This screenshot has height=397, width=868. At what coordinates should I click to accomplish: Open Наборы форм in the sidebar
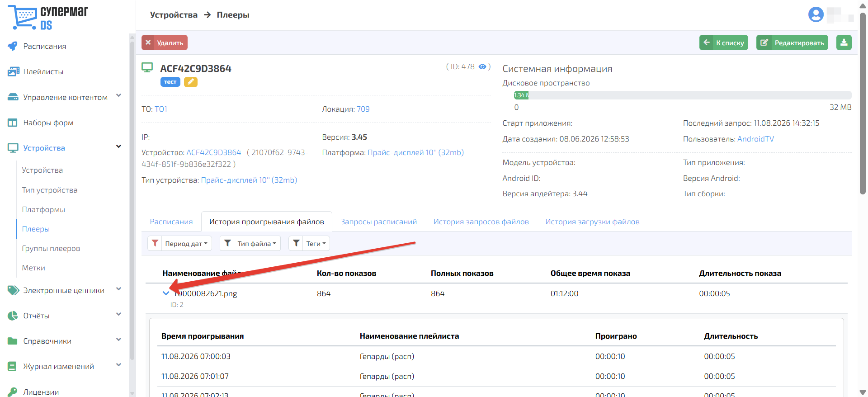[48, 123]
